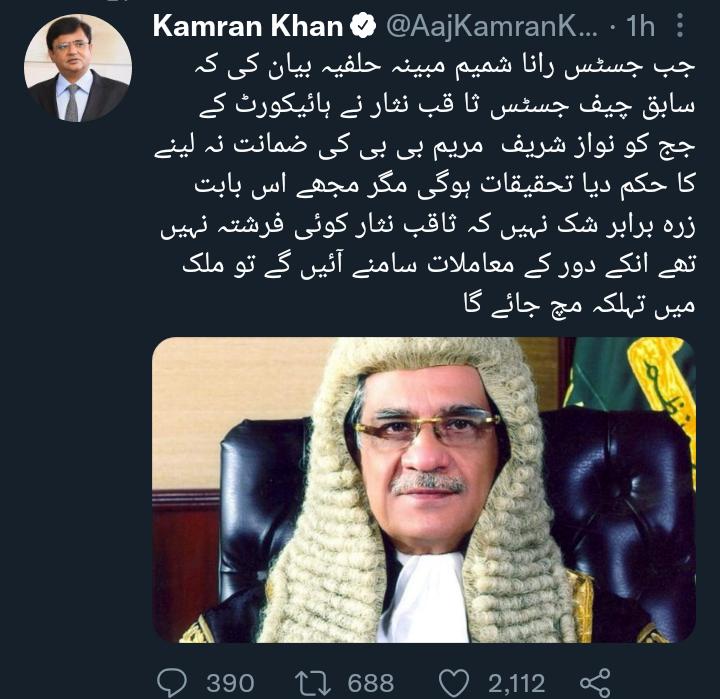This screenshot has height=699, width=720.
Task: Click the blue verified badge beside Kamran Khan
Action: (363, 26)
